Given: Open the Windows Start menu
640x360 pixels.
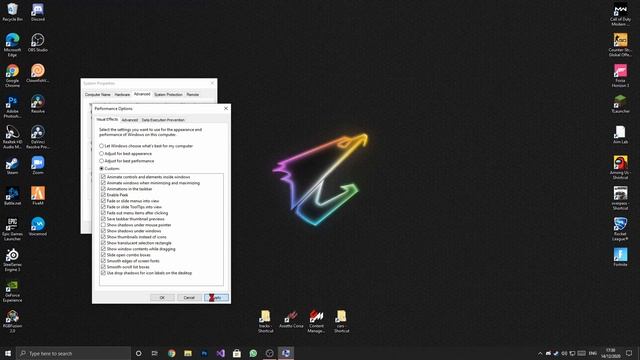Looking at the screenshot, I should pos(8,353).
